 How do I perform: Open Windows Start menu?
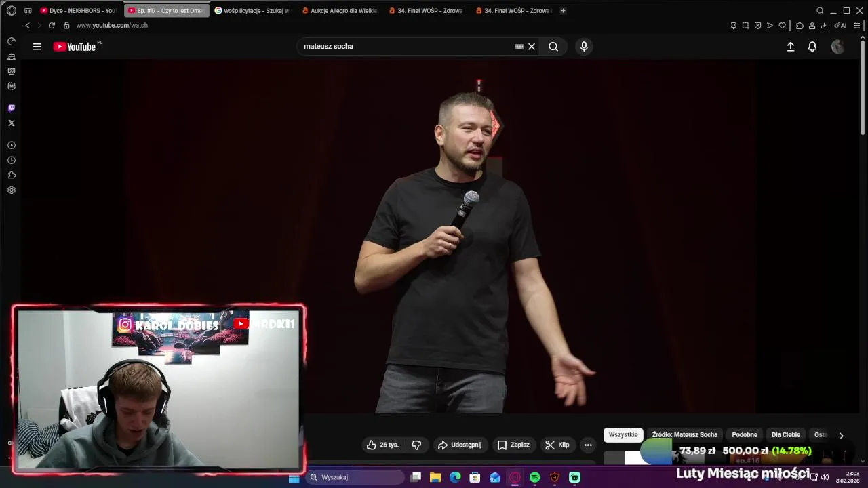click(294, 478)
